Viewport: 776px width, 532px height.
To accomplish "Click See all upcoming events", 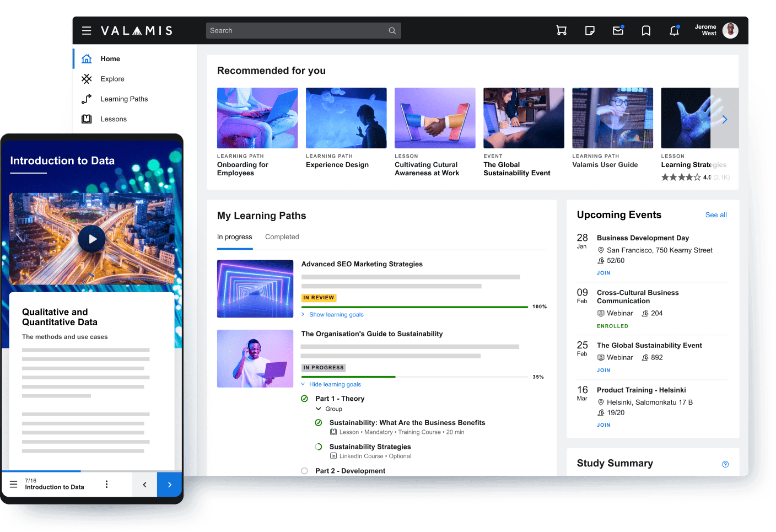I will click(716, 214).
